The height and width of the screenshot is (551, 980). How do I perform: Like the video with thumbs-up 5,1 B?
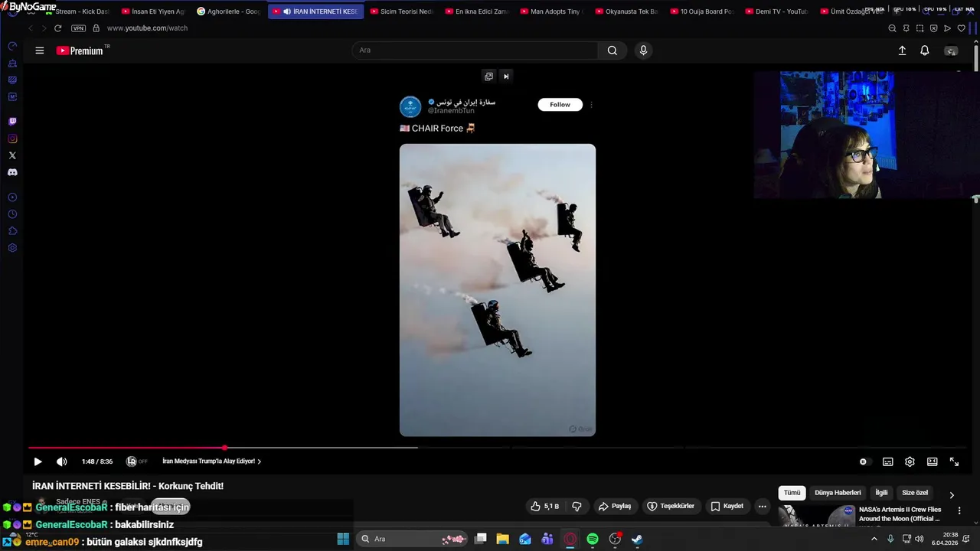[x=545, y=506]
